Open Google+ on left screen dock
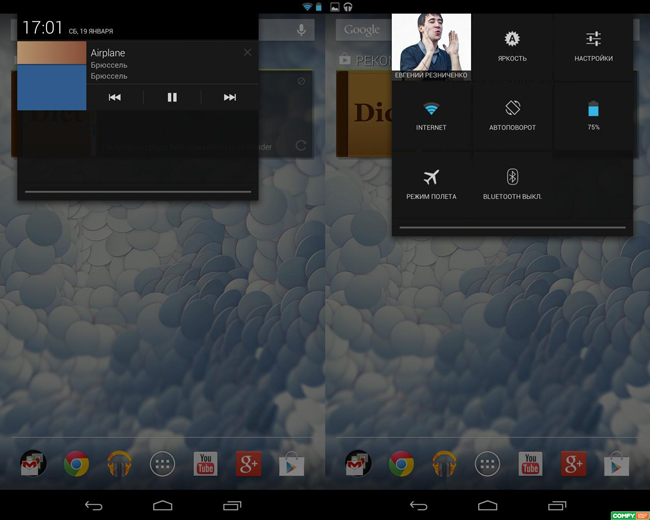This screenshot has height=520, width=650. point(249,464)
